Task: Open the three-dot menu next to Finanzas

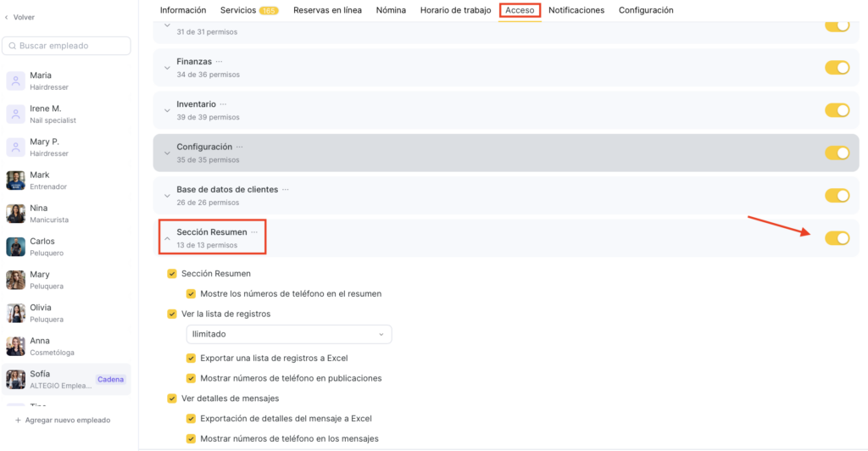Action: (x=219, y=62)
